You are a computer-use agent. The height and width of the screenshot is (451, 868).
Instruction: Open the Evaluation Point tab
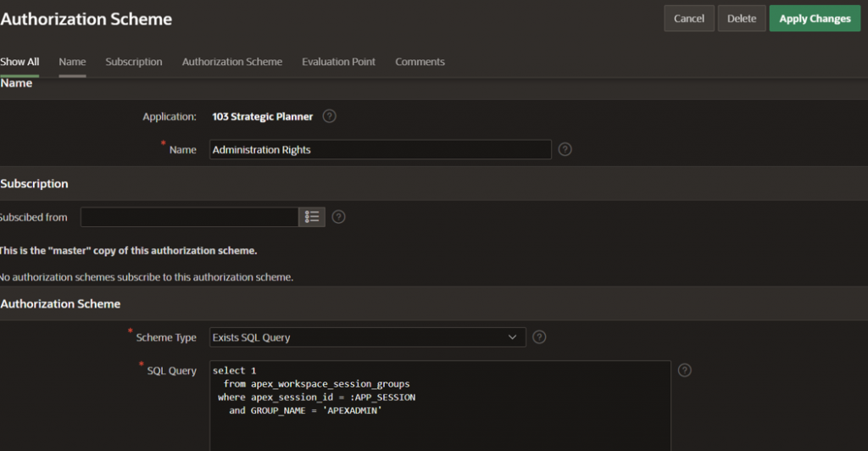pyautogui.click(x=338, y=62)
